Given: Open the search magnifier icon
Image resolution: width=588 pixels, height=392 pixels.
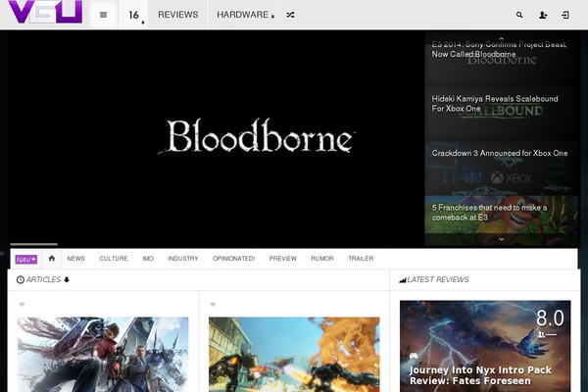Looking at the screenshot, I should pyautogui.click(x=519, y=15).
